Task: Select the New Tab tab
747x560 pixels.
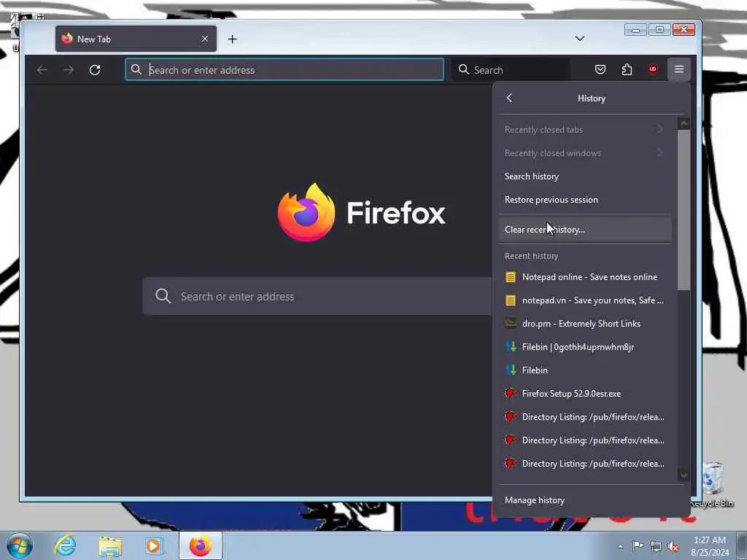Action: click(x=136, y=39)
